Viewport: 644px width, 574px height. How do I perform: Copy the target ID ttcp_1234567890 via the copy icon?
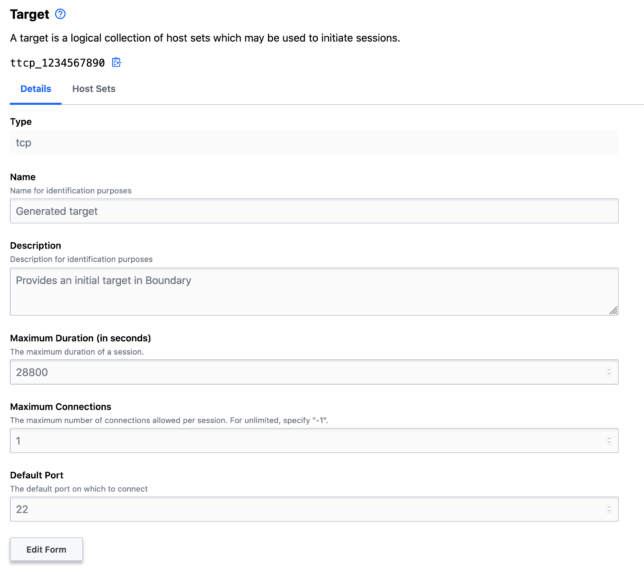click(x=116, y=62)
